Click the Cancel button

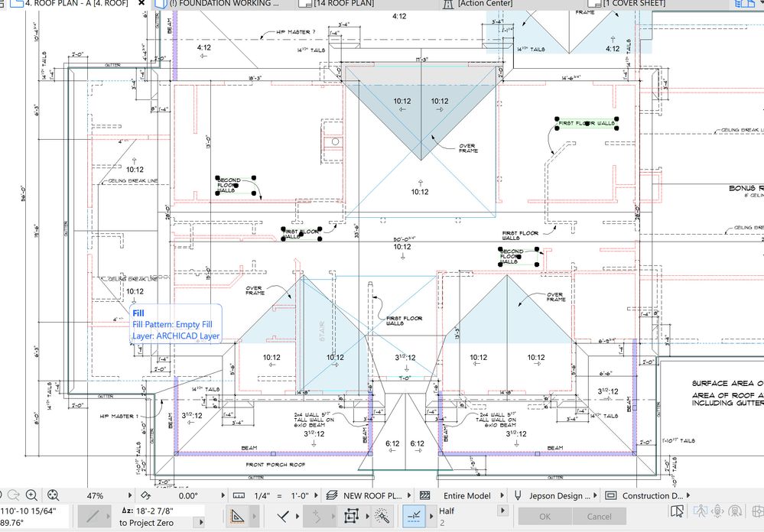coord(599,517)
